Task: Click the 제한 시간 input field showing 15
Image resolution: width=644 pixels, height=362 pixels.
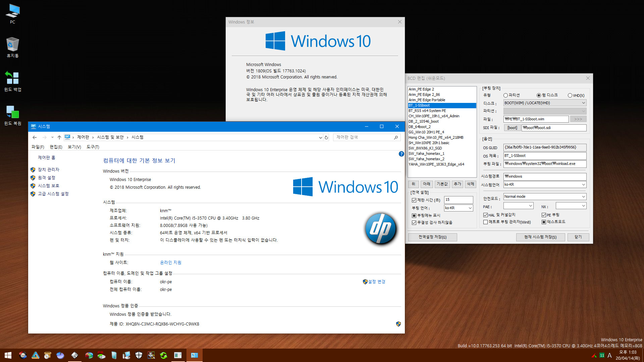Action: 459,200
